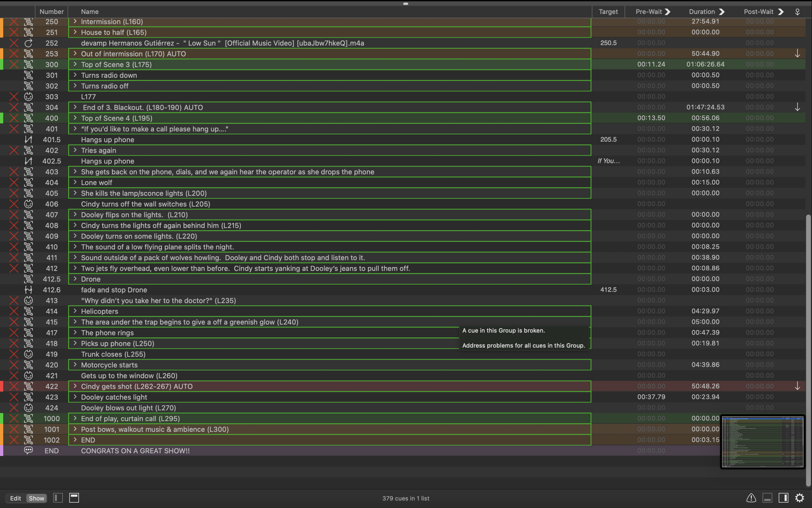Viewport: 812px width, 508px height.
Task: Expand the Top of Scene 4 group
Action: (75, 118)
